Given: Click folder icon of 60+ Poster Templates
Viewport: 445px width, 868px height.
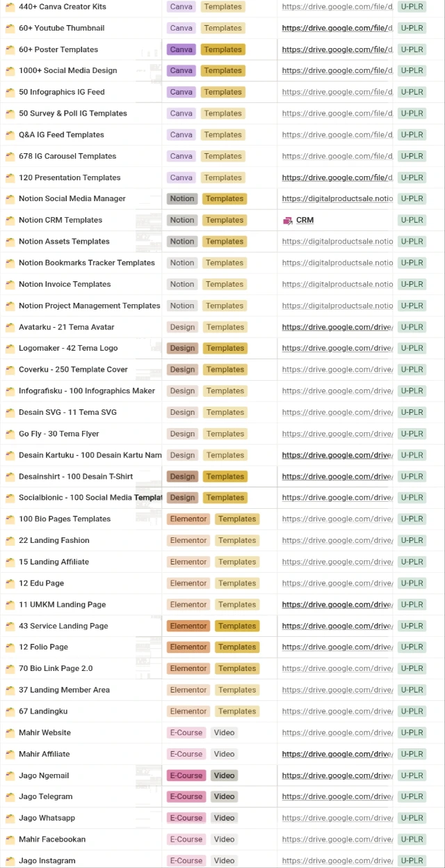Looking at the screenshot, I should tap(10, 50).
